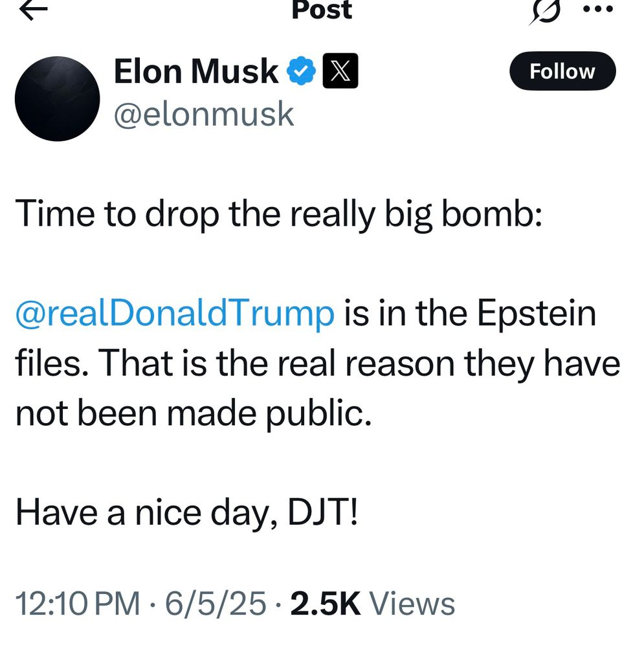Click the line 'not been made public.'

tap(194, 413)
